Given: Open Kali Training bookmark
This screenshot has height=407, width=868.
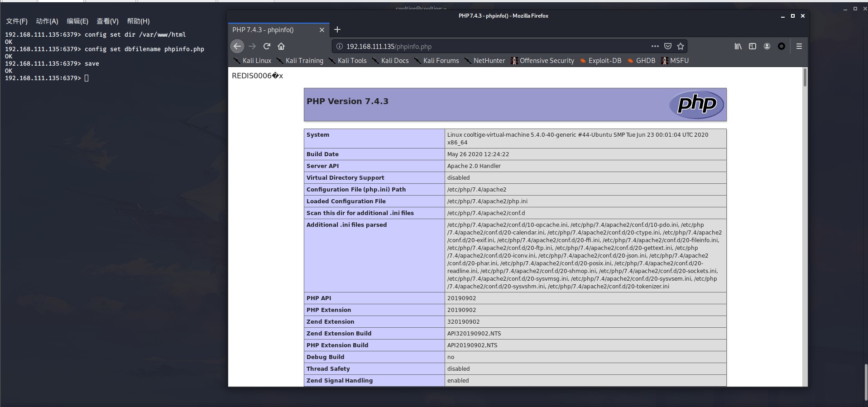Looking at the screenshot, I should click(300, 61).
